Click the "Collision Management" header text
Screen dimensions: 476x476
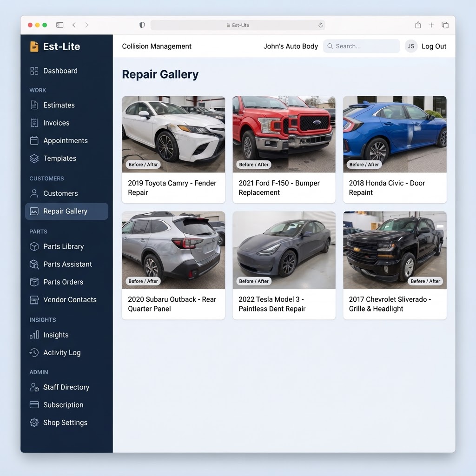(157, 46)
